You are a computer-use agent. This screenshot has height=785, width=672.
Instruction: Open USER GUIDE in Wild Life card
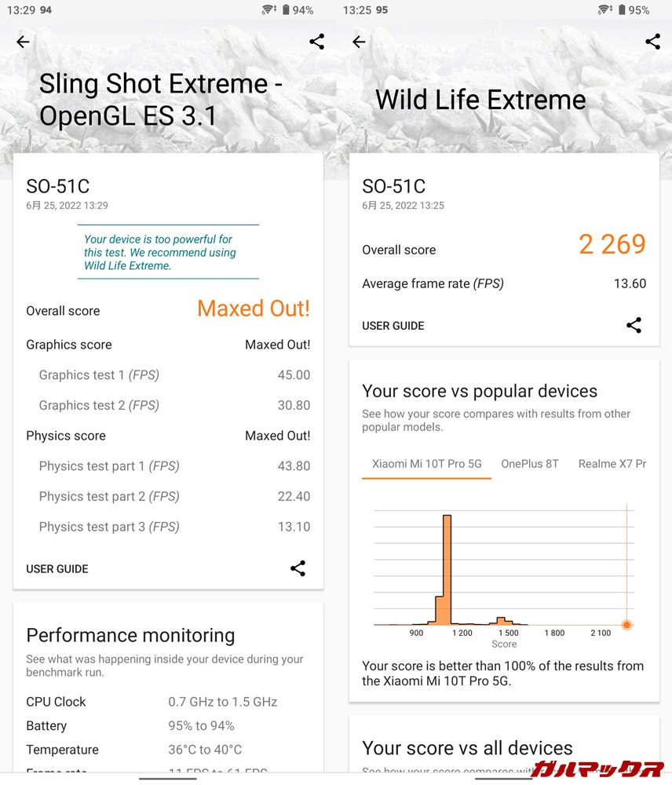coord(393,326)
